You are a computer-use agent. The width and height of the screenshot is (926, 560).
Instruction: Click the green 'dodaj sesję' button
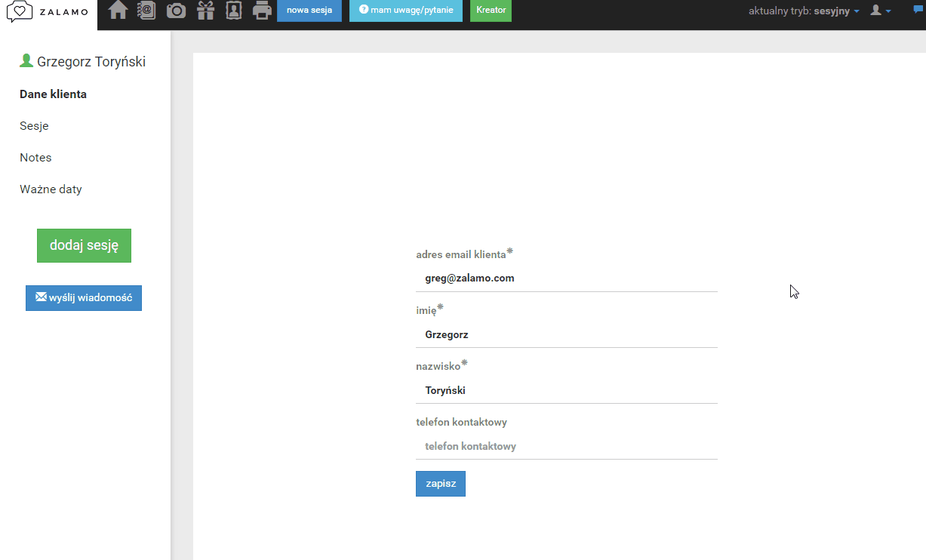84,245
